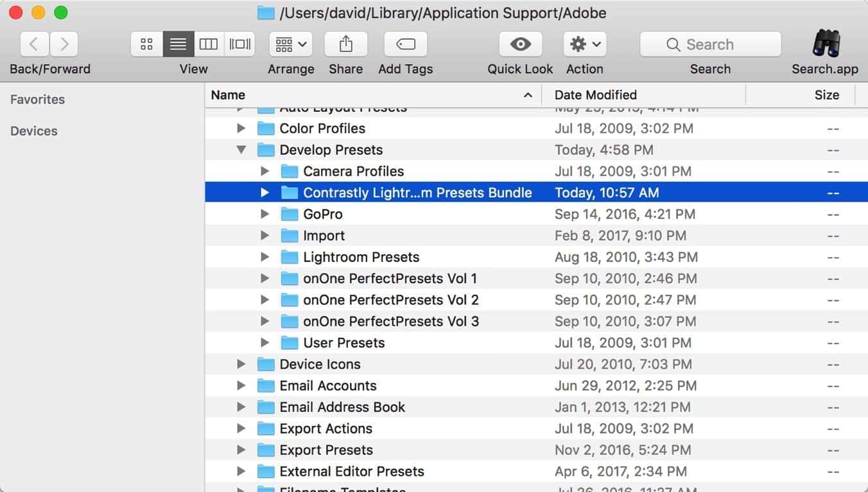Select the Color Profiles folder icon
Viewport: 868px width, 492px height.
tap(266, 128)
